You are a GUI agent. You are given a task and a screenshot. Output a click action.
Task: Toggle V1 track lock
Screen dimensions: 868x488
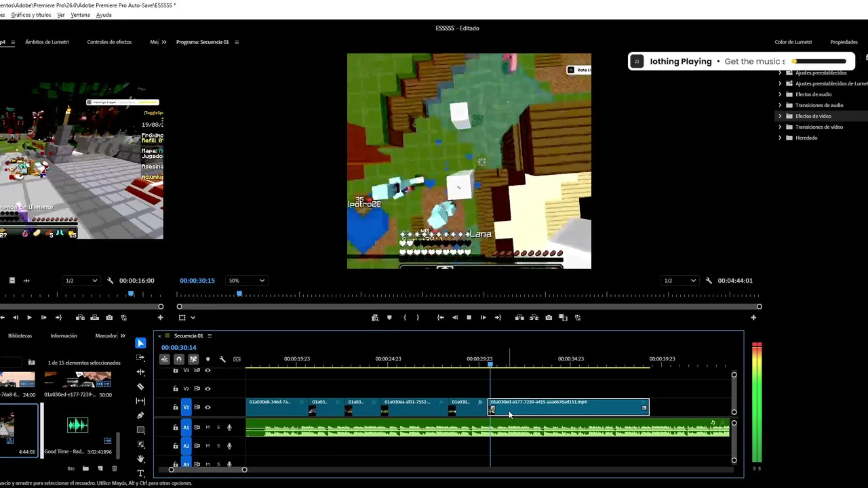[x=176, y=407]
